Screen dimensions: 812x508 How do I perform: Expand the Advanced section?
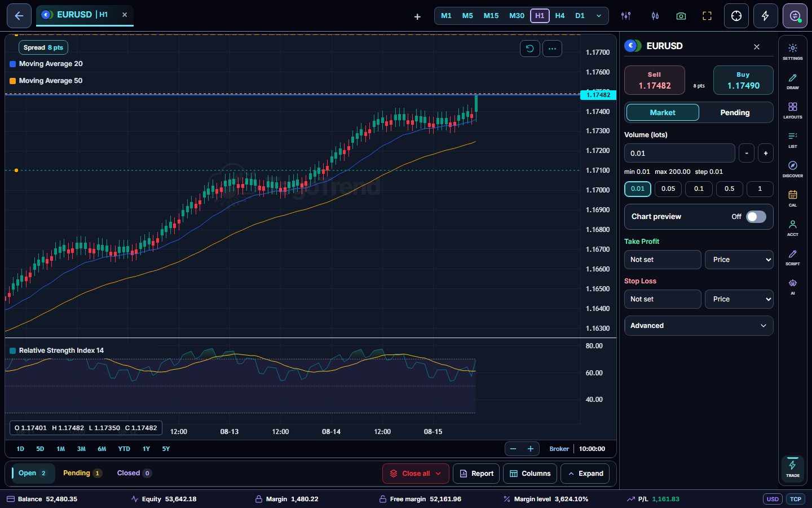(699, 326)
